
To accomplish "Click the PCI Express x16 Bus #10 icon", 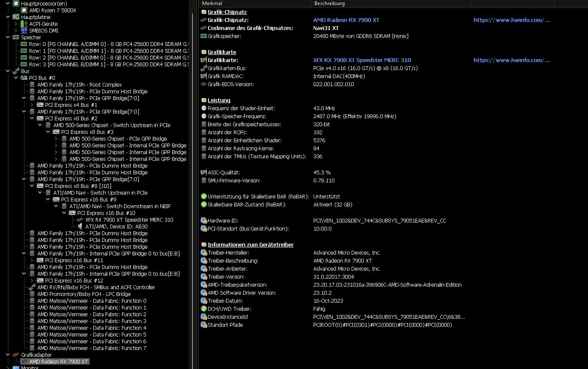I will point(72,213).
